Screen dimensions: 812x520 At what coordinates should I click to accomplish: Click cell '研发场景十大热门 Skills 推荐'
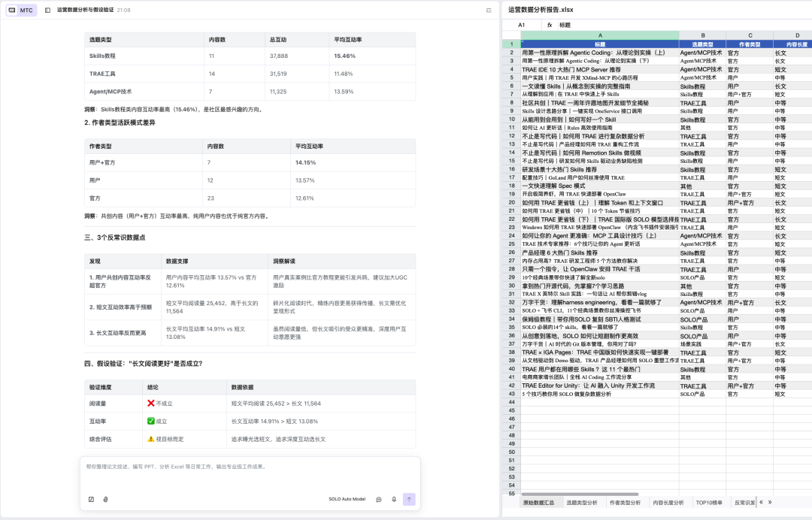point(600,169)
